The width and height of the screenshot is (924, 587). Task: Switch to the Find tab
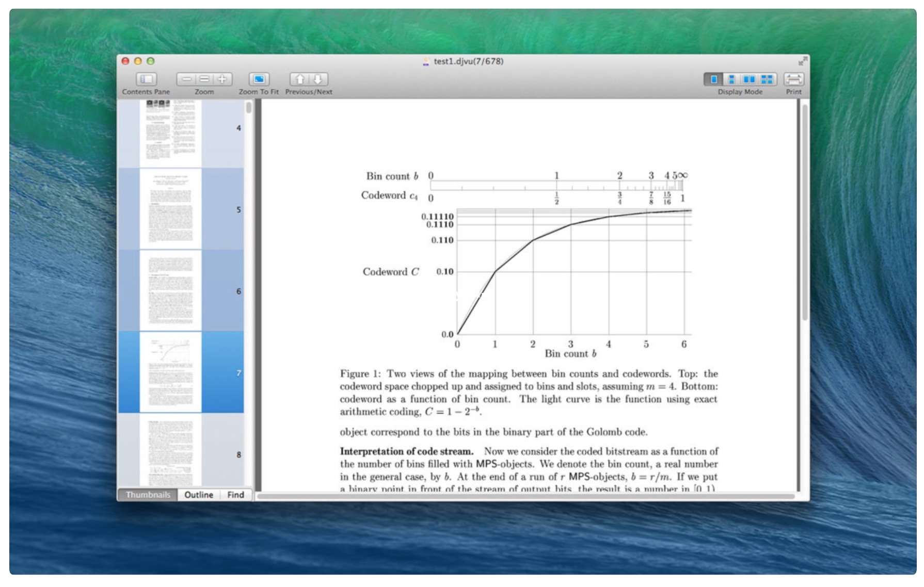(236, 495)
